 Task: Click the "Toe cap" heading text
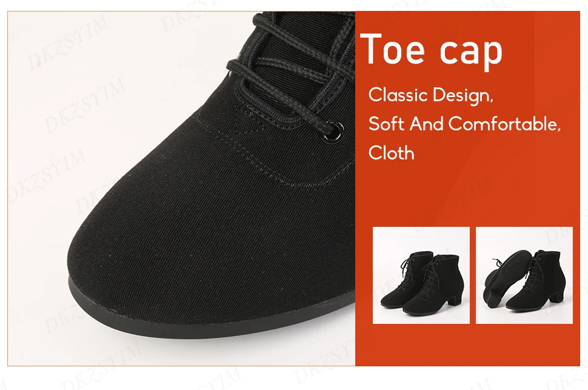point(431,50)
